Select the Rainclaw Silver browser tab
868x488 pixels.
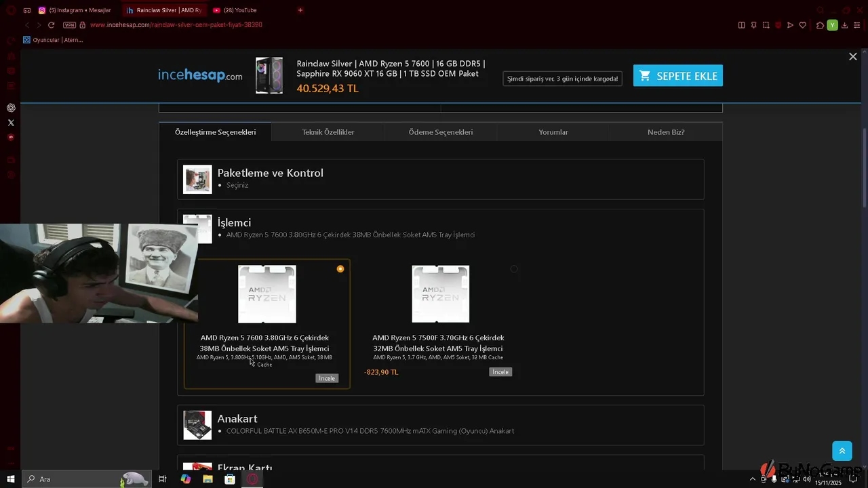(163, 10)
